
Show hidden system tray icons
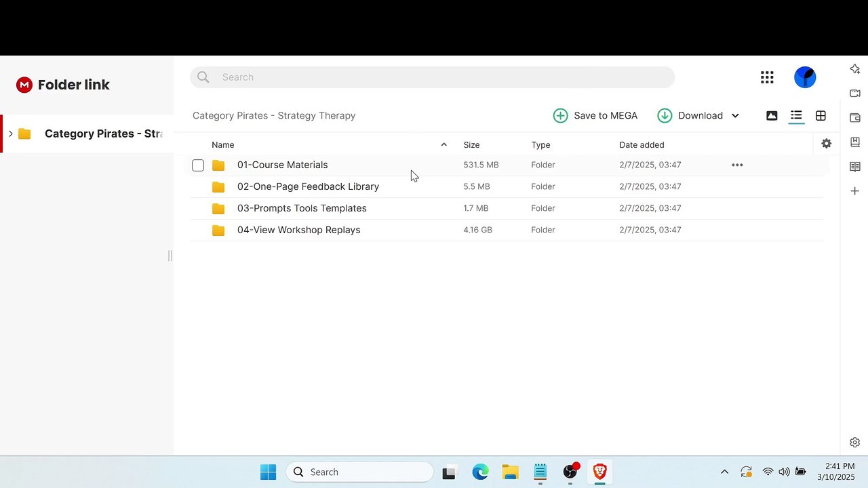[724, 472]
